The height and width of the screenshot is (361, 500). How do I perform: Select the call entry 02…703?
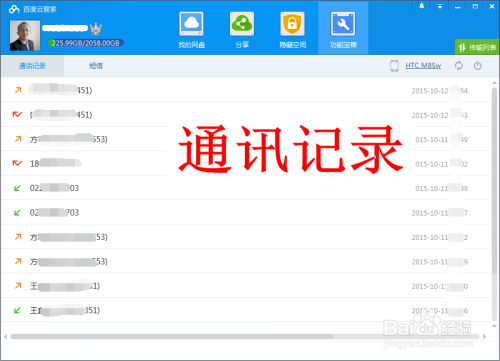pyautogui.click(x=245, y=212)
